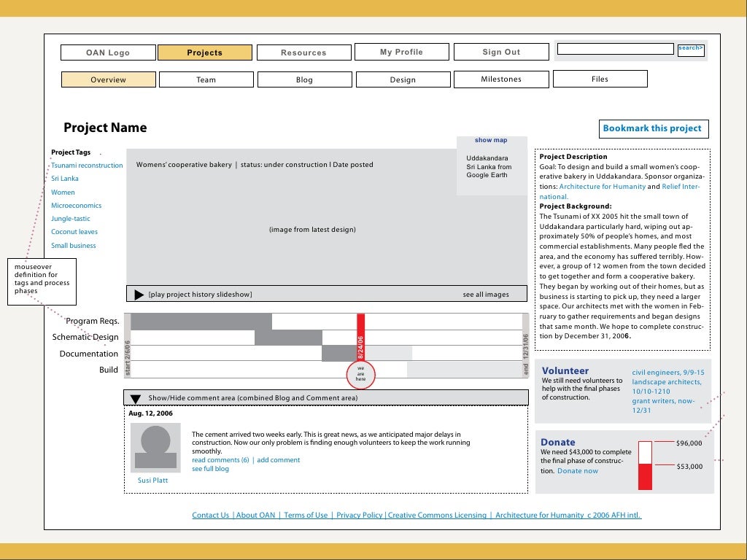
Task: Select the Women tag
Action: [63, 192]
